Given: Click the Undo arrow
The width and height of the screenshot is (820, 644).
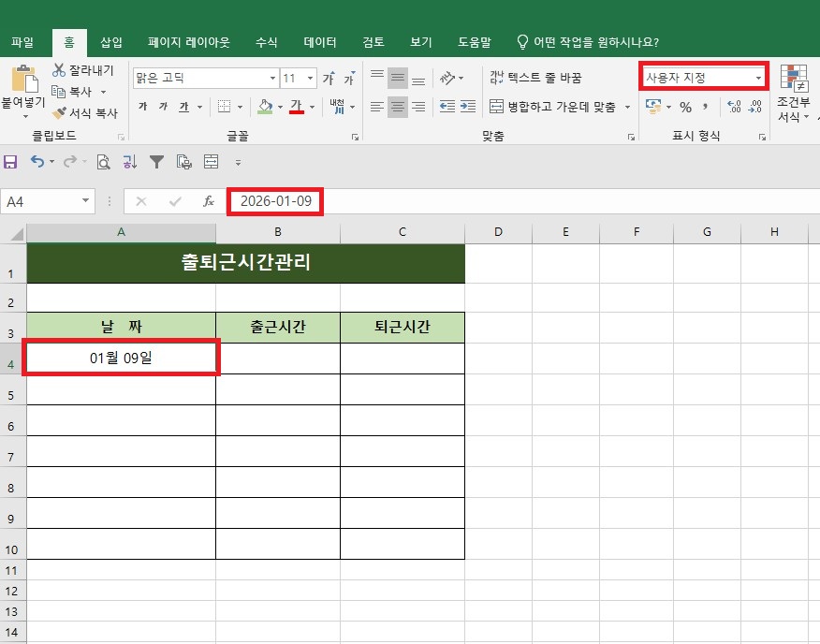Looking at the screenshot, I should [x=37, y=162].
